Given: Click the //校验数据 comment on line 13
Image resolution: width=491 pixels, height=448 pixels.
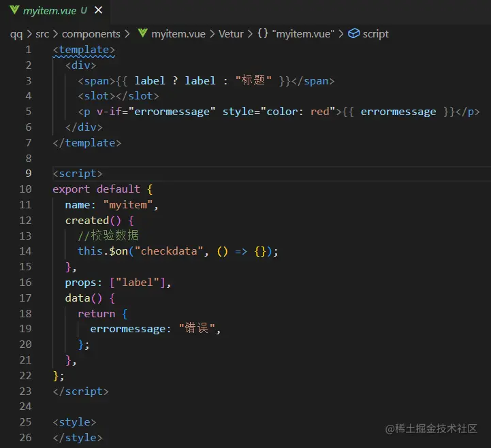Looking at the screenshot, I should [x=108, y=236].
